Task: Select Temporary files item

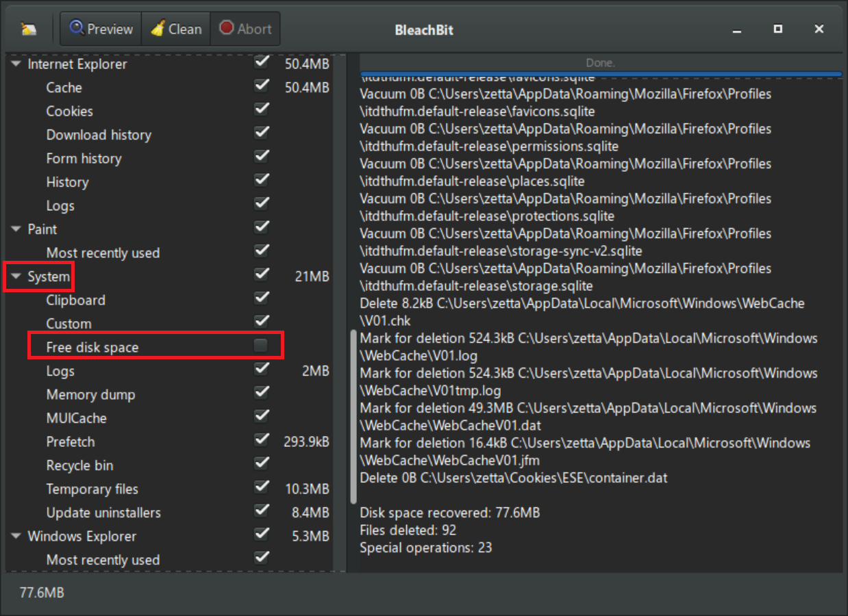Action: point(92,489)
